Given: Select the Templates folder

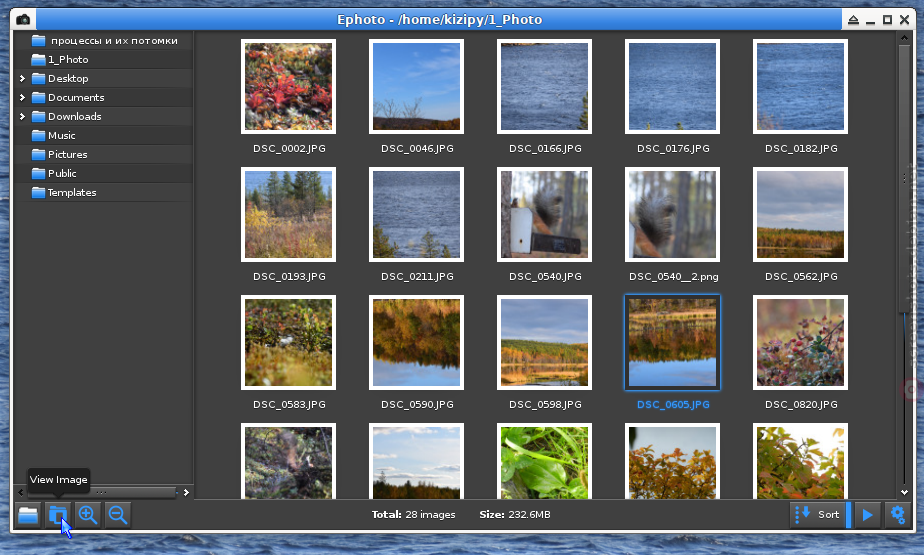Looking at the screenshot, I should (104, 192).
